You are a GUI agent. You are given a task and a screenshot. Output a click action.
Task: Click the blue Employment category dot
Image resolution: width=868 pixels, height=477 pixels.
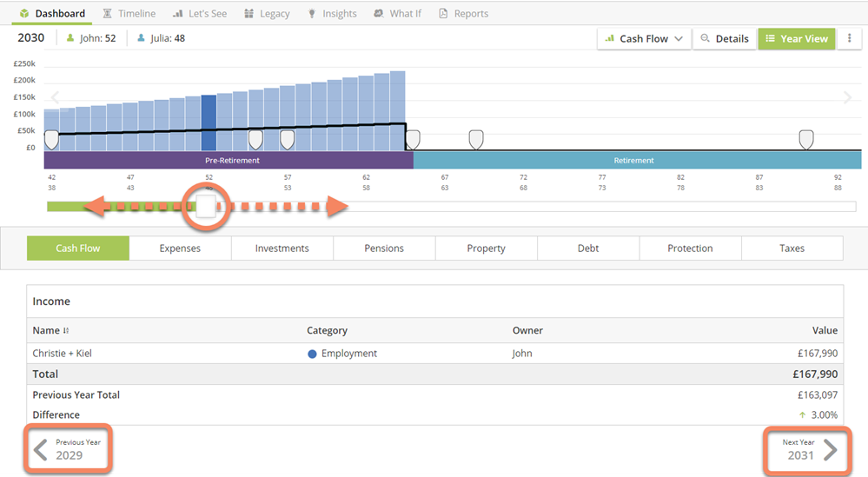click(x=312, y=354)
